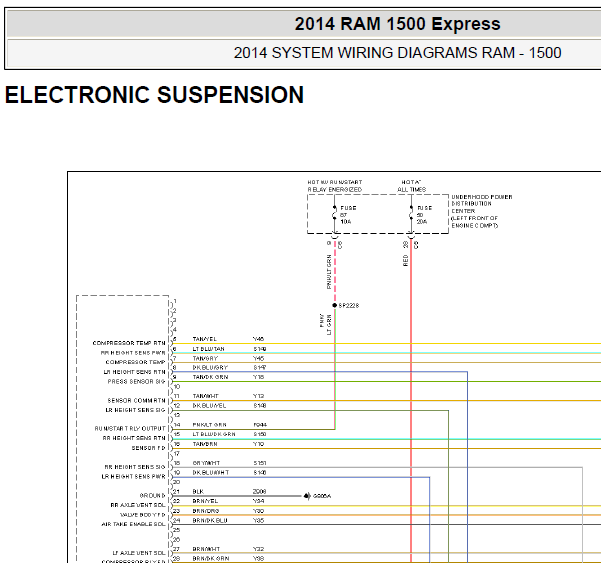The width and height of the screenshot is (601, 563).
Task: Click the "BLK" wire color label
Action: coord(198,491)
